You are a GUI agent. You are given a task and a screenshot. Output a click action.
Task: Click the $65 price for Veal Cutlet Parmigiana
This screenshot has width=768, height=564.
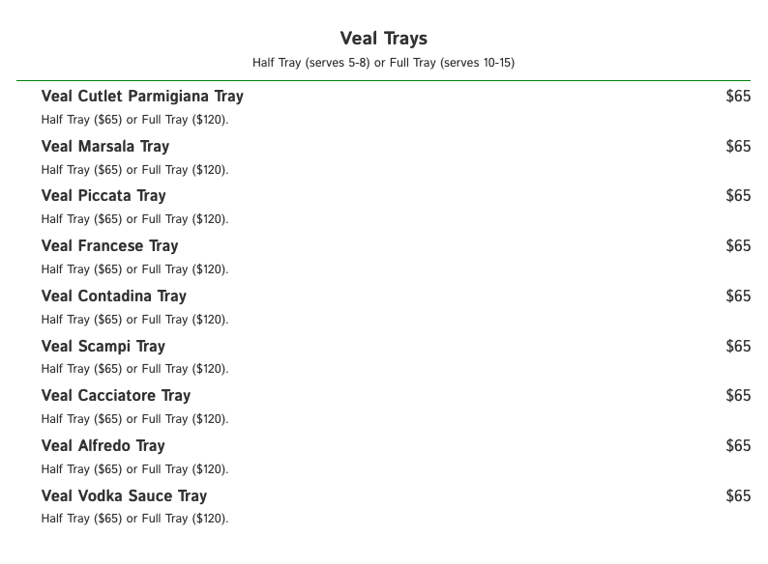[x=738, y=96]
